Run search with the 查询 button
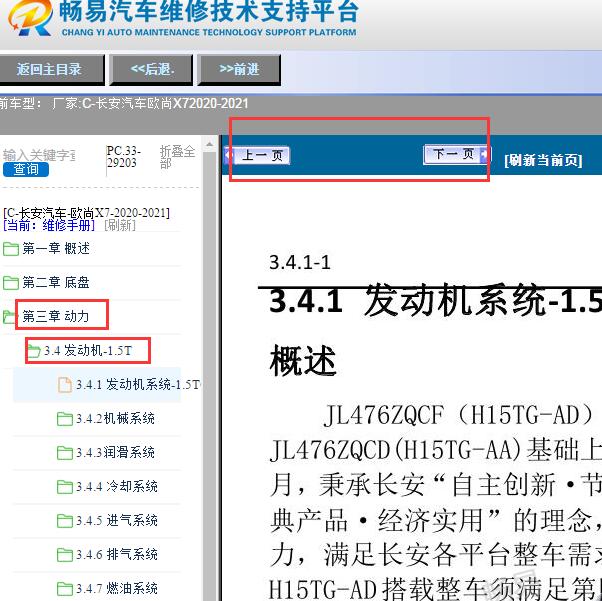The height and width of the screenshot is (601, 602). (x=26, y=169)
